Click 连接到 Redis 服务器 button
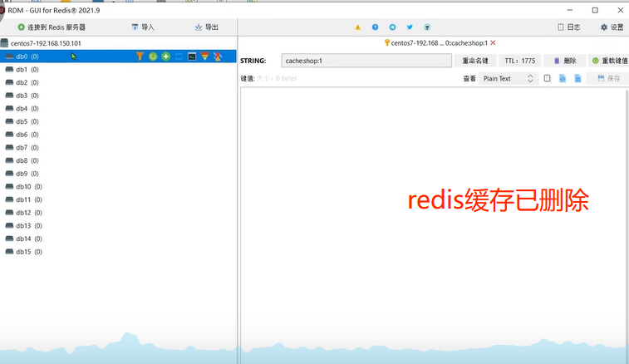The width and height of the screenshot is (629, 364). (x=52, y=27)
